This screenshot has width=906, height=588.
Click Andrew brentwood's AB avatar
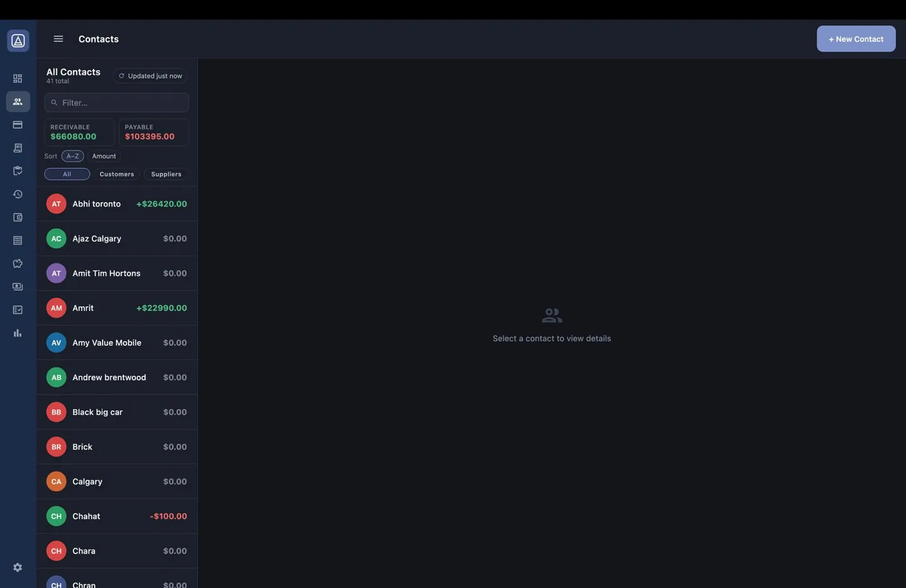tap(56, 377)
